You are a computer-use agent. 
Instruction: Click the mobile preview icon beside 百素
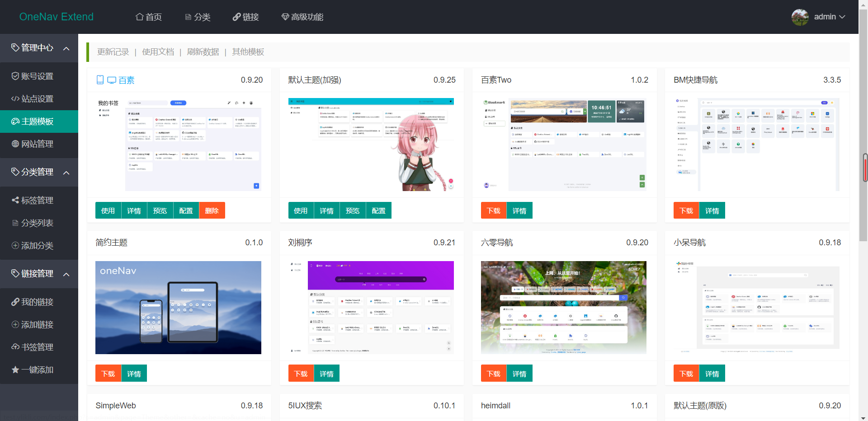pyautogui.click(x=100, y=80)
